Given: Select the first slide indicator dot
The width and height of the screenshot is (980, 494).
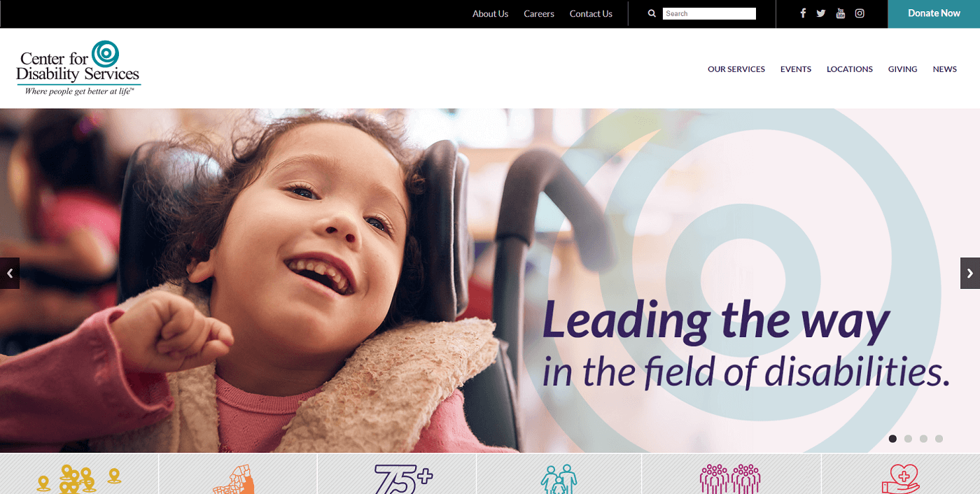Looking at the screenshot, I should pyautogui.click(x=892, y=439).
